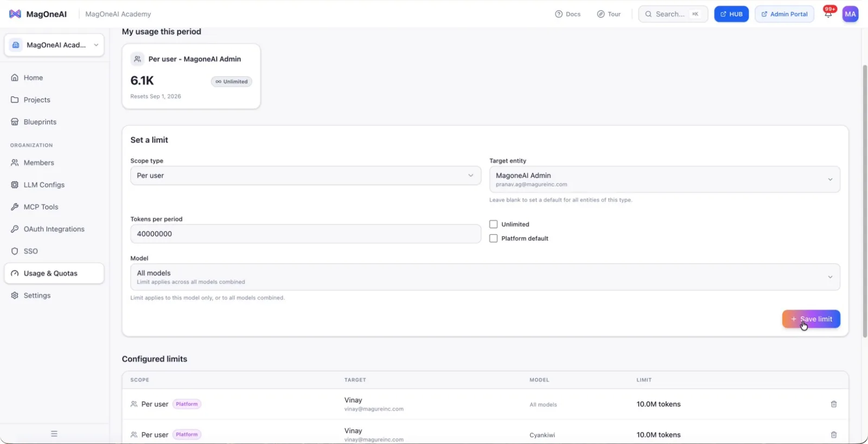Open the notifications bell
Viewport: 868px width, 444px height.
click(828, 14)
